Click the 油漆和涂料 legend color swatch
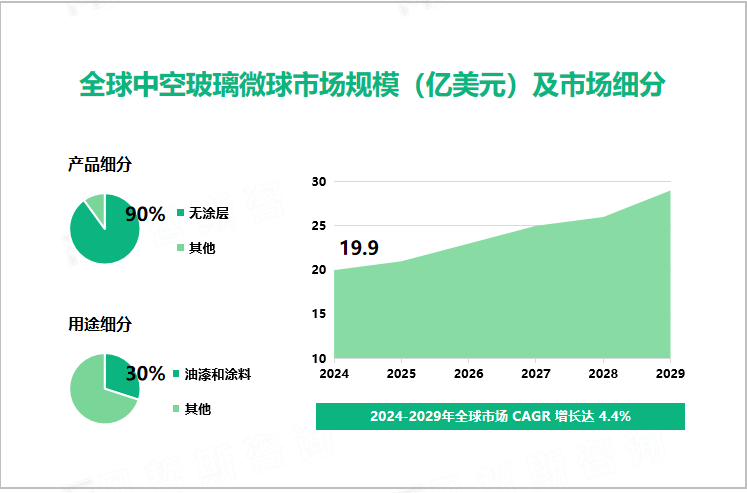Viewport: 747px width, 493px height. click(x=176, y=374)
